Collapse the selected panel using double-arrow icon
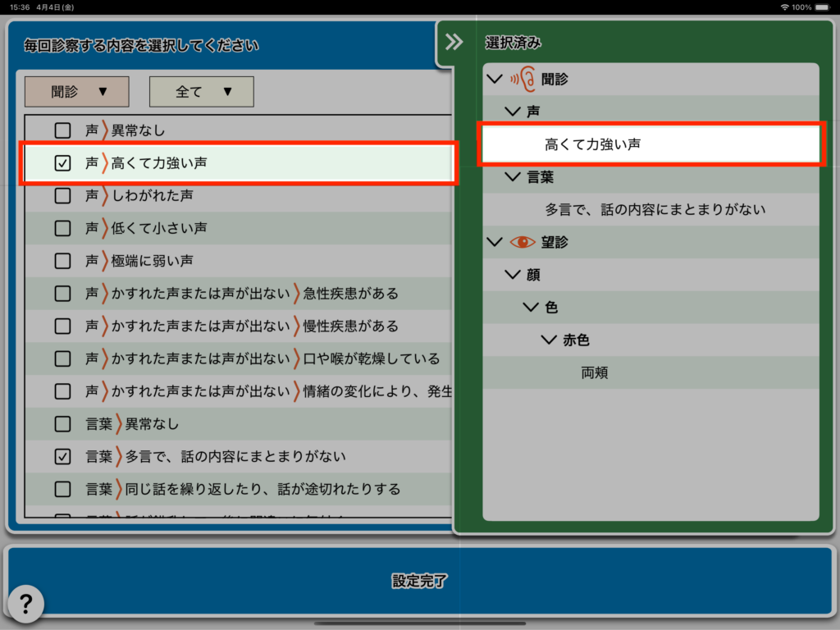 [x=454, y=43]
